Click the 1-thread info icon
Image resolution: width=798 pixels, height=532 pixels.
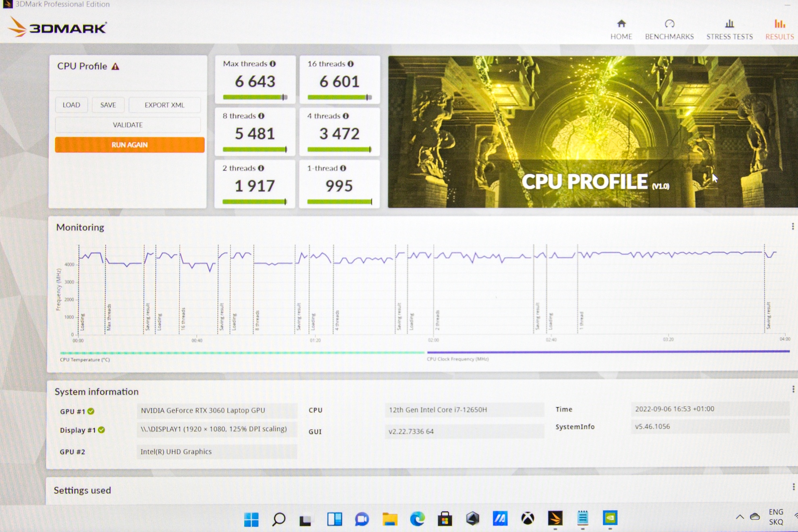(x=343, y=168)
